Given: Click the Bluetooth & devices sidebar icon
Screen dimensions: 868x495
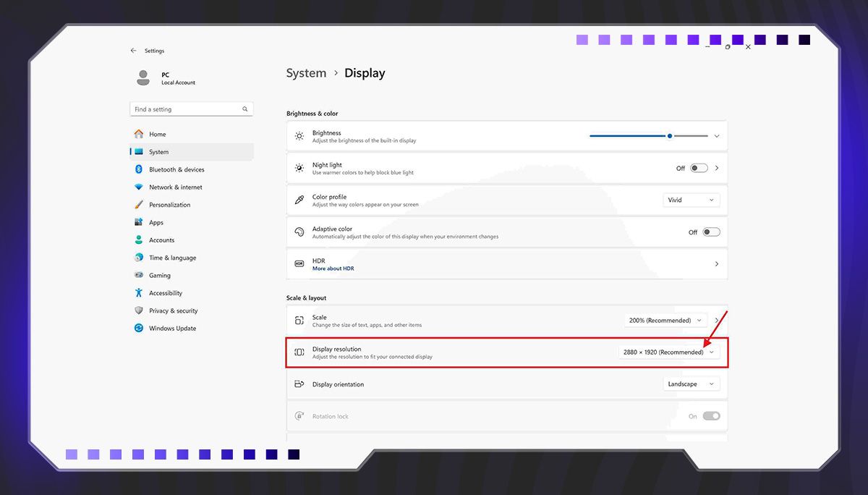Looking at the screenshot, I should pyautogui.click(x=139, y=169).
